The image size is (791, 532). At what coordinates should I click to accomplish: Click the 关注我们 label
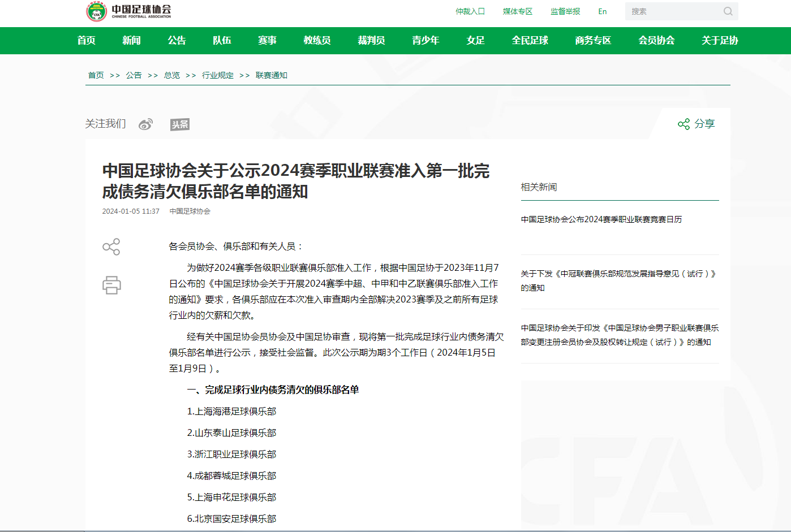click(106, 124)
